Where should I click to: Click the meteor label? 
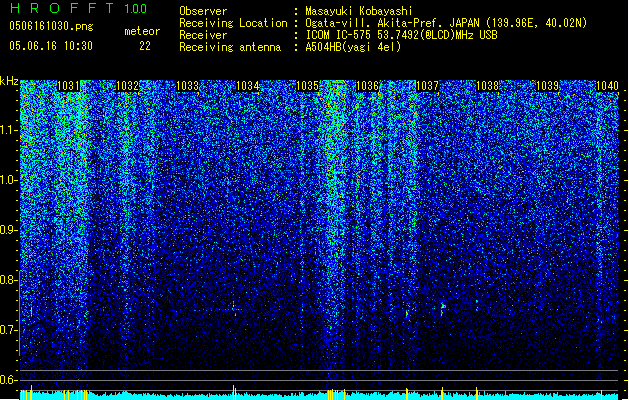point(142,31)
